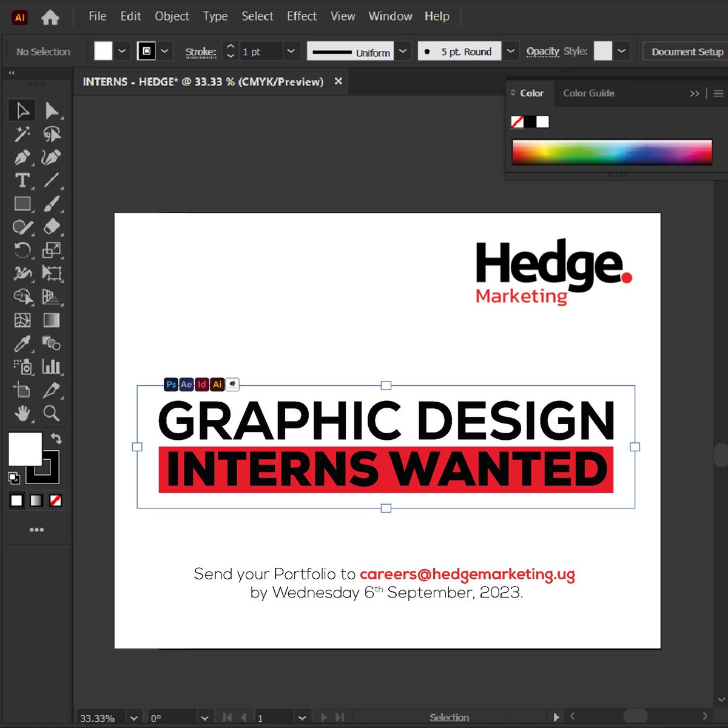The height and width of the screenshot is (728, 728).
Task: Set paint mode to Gradient
Action: 36,500
